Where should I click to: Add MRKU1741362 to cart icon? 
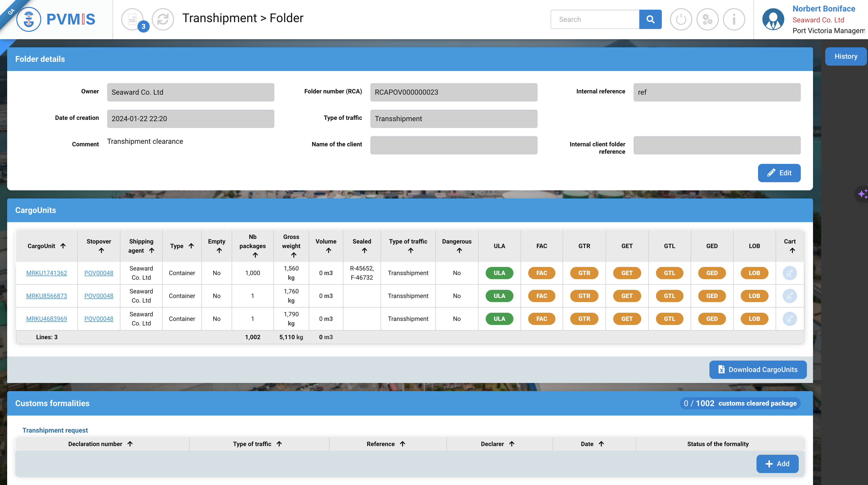pyautogui.click(x=790, y=273)
